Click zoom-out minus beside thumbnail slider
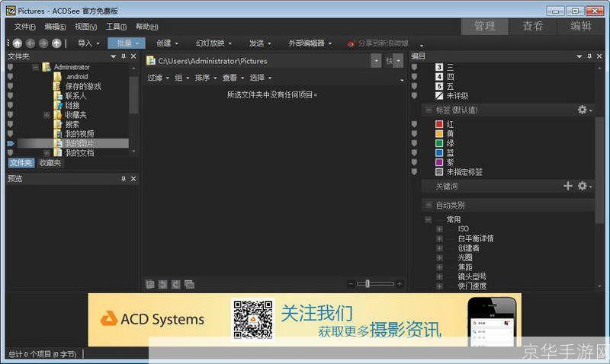The image size is (610, 364). click(351, 284)
